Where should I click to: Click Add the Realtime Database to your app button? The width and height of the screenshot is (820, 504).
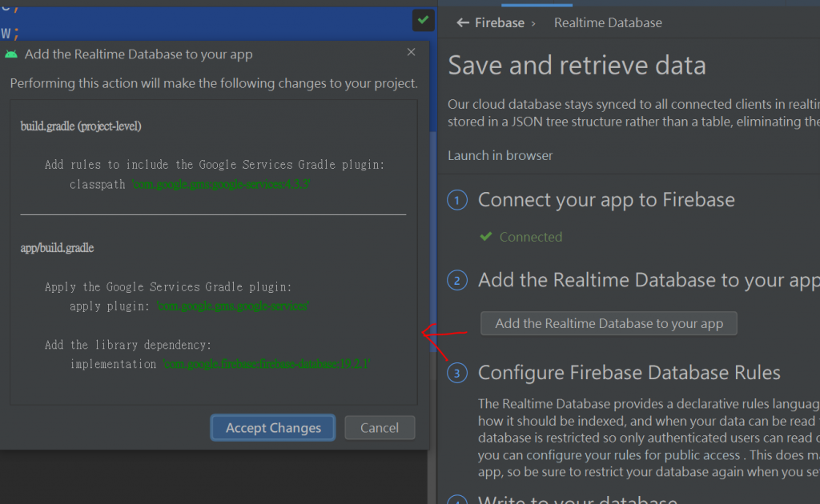(x=609, y=323)
